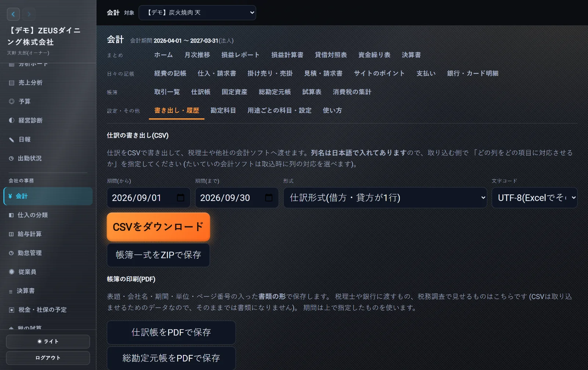Click the forward arrow icon in the sidebar

coord(29,14)
